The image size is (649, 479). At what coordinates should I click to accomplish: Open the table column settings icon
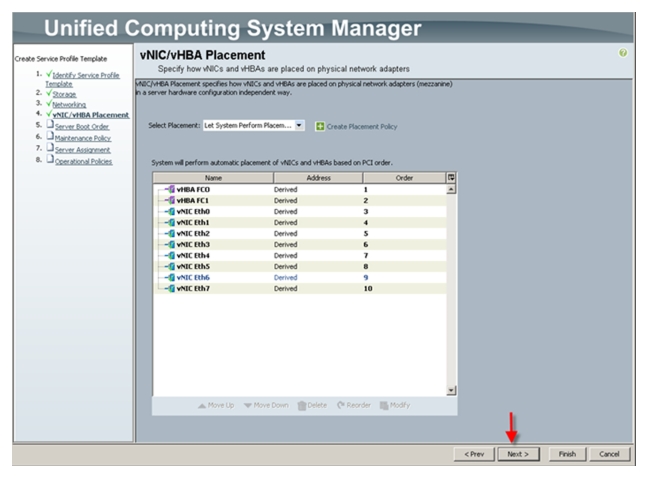[x=451, y=178]
